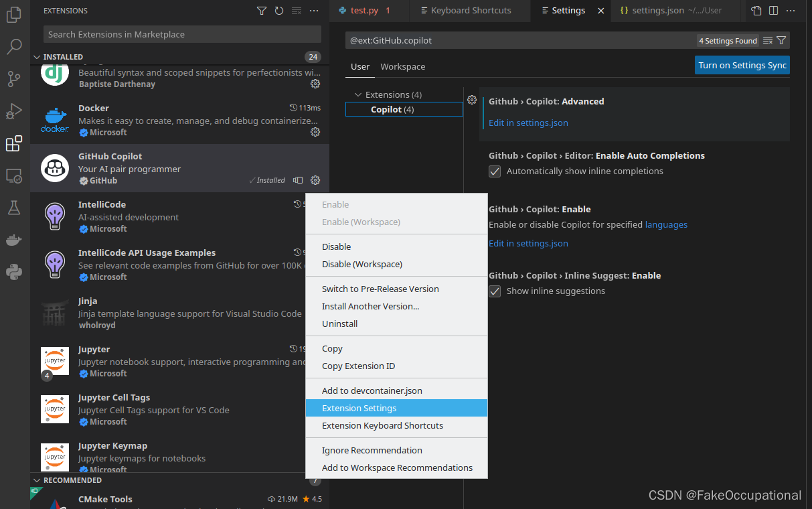This screenshot has height=509, width=812.
Task: Choose Disable from the context menu
Action: point(396,246)
